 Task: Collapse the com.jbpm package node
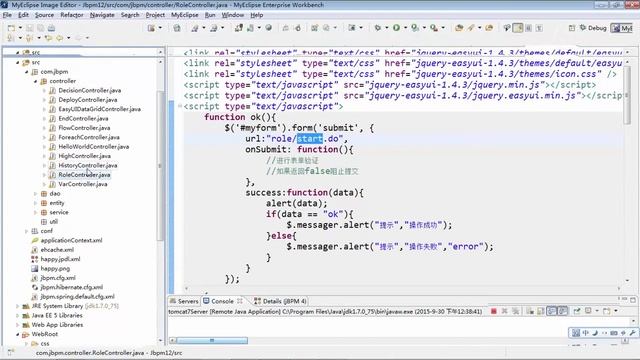[27, 72]
